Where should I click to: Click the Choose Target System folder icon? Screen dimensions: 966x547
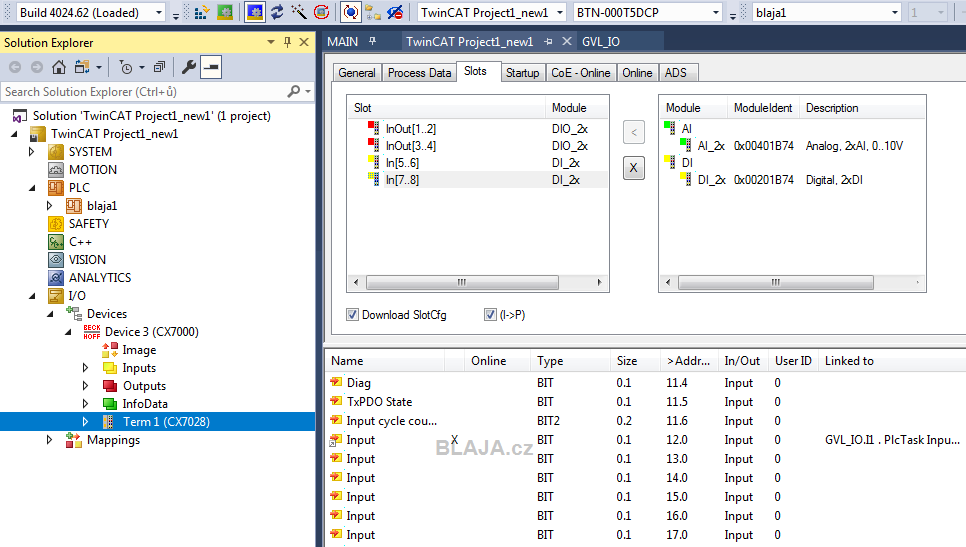point(373,12)
